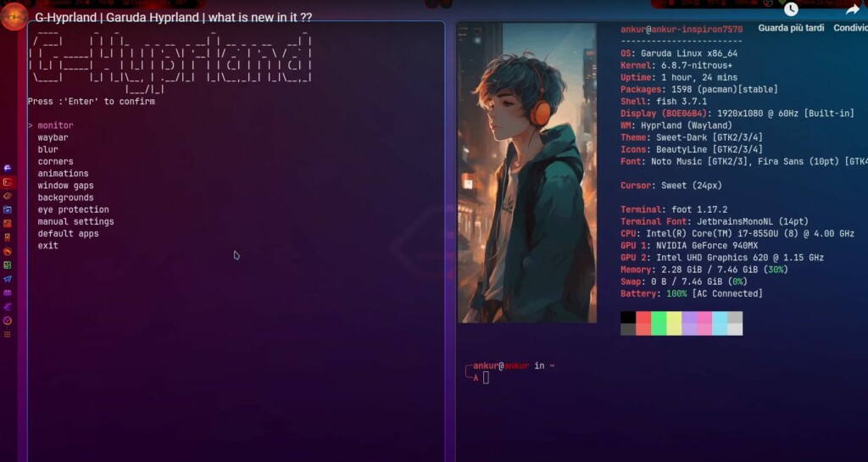Screen dimensions: 868x462
Task: Click the Terminal: foot 1.17.2 line
Action: (674, 209)
